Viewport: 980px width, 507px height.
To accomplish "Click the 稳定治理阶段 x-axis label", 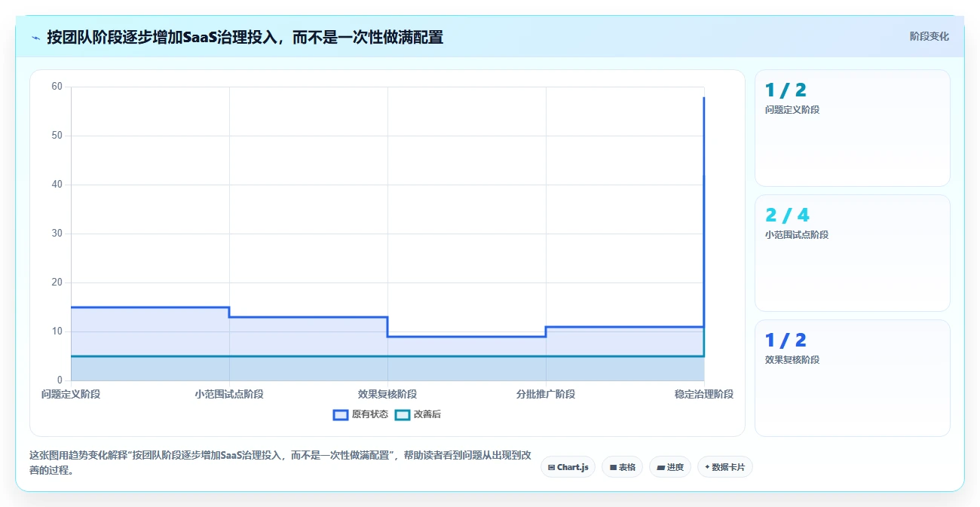I will 704,394.
